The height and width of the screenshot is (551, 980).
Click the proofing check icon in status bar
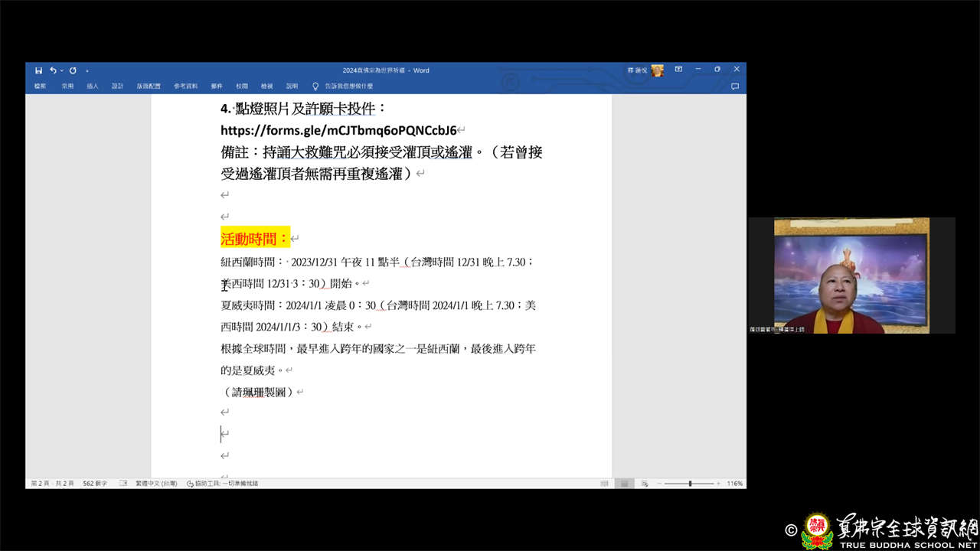tap(123, 484)
